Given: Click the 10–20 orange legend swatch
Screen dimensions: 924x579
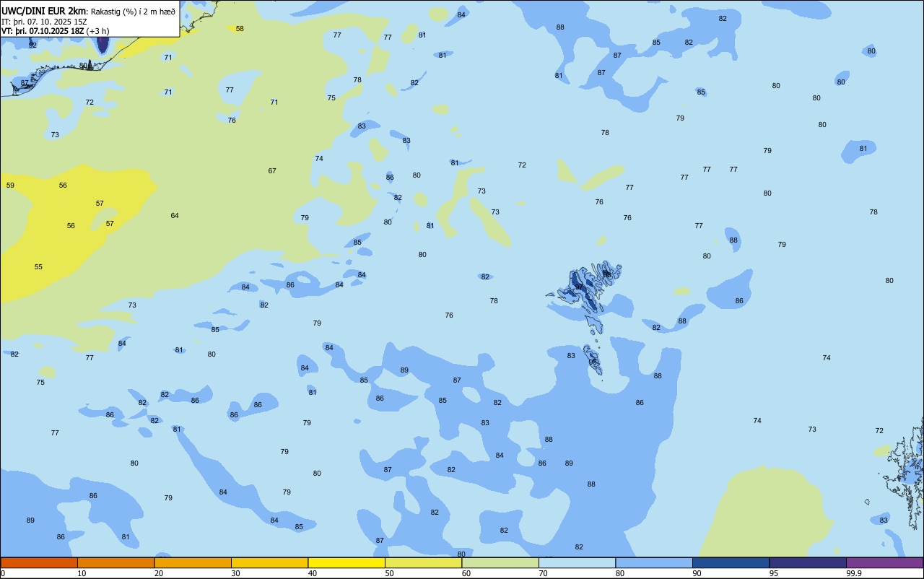Looking at the screenshot, I should click(x=115, y=562).
